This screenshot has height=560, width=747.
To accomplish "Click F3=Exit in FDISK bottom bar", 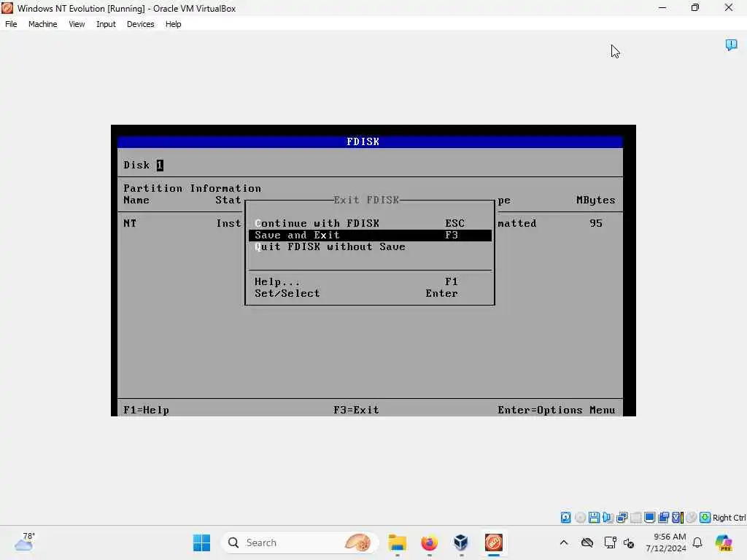I will click(x=356, y=410).
